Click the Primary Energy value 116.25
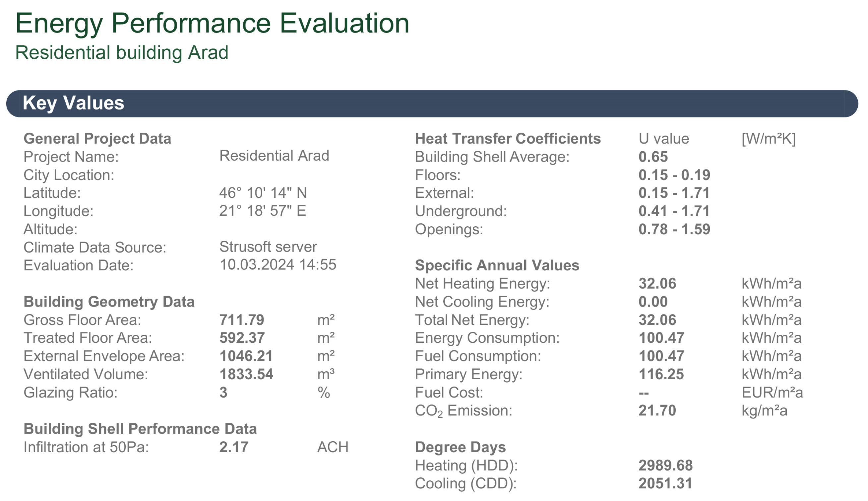868x501 pixels. coord(661,374)
